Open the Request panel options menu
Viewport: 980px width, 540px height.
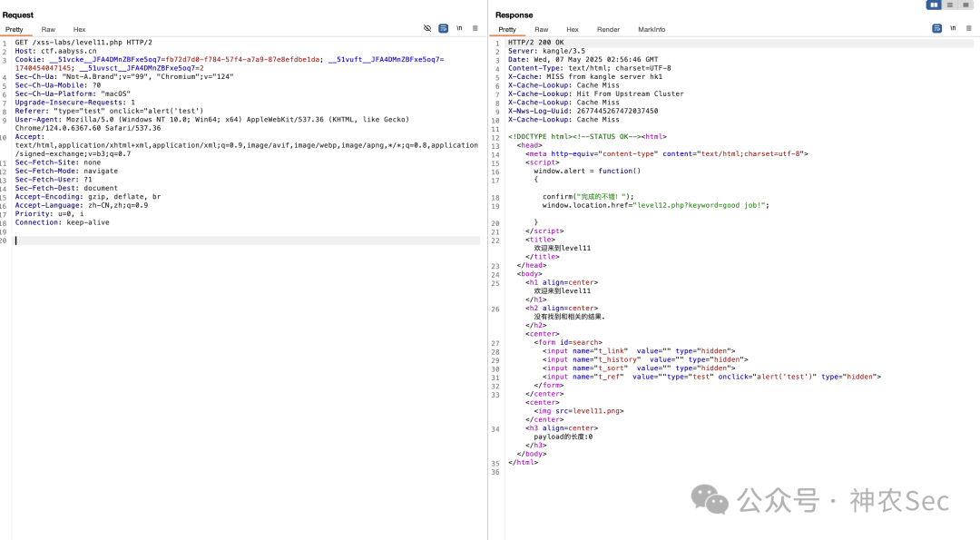475,28
